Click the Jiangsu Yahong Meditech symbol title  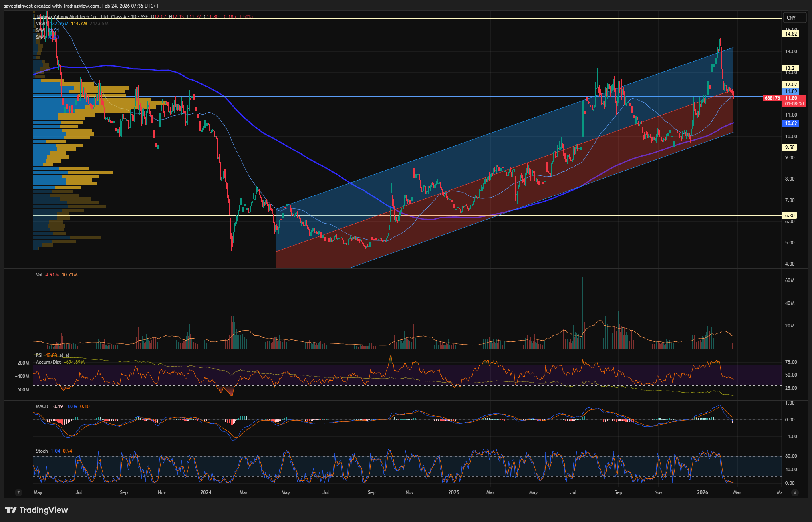pyautogui.click(x=80, y=17)
